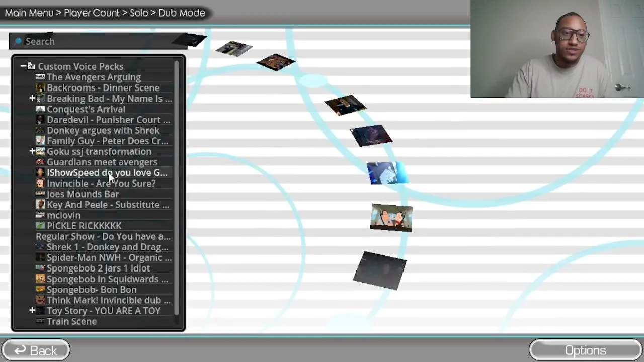This screenshot has width=644, height=362.
Task: Jump back to Player Count breadcrumb
Action: point(92,13)
